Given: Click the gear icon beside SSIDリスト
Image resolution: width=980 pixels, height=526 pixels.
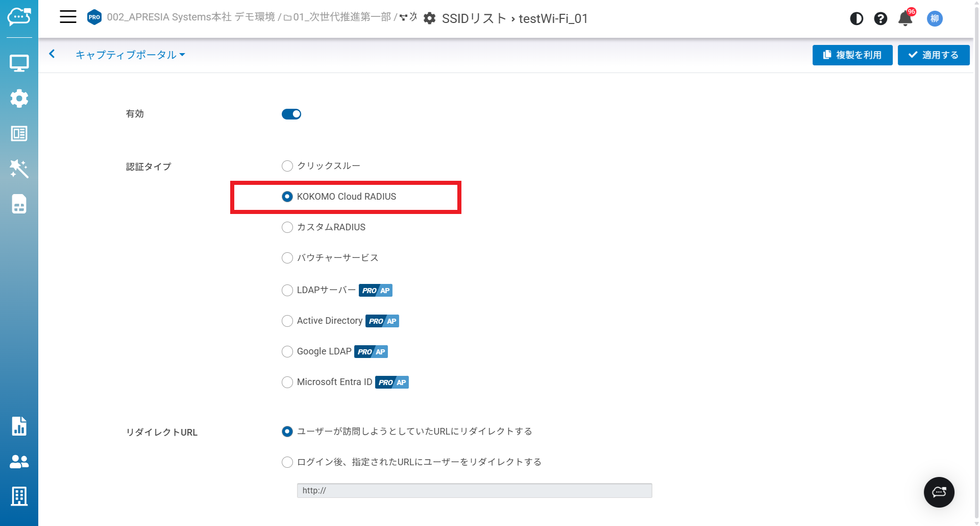Looking at the screenshot, I should (430, 18).
